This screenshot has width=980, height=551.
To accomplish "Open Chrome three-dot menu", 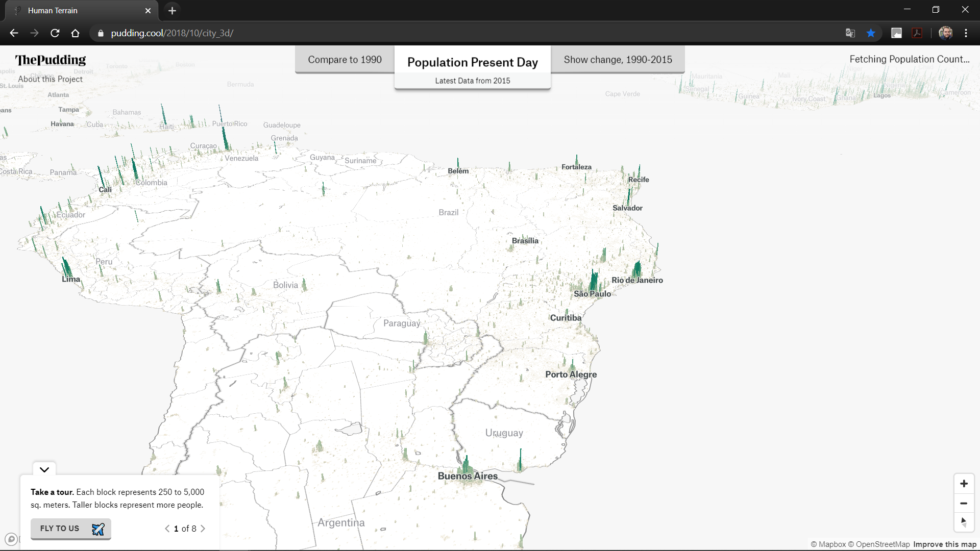I will (966, 33).
